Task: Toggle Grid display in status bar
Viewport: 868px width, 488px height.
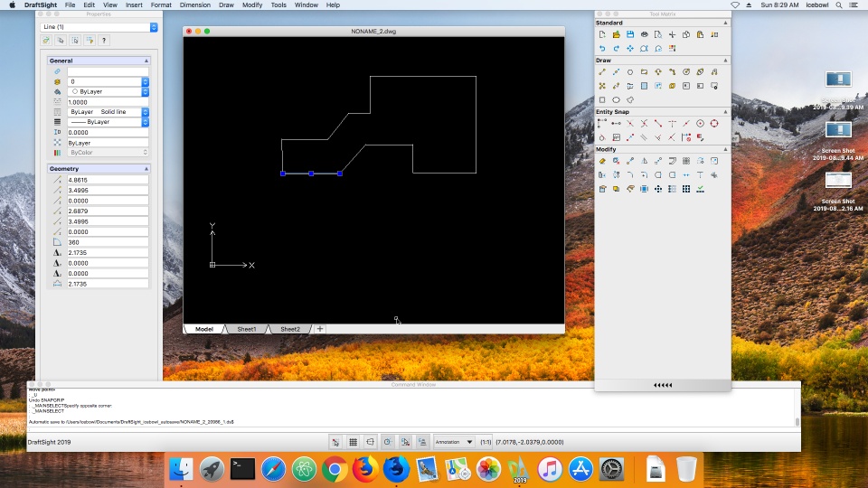Action: point(353,442)
